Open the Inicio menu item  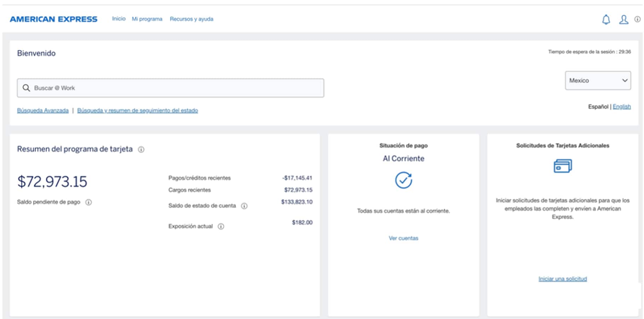(119, 19)
